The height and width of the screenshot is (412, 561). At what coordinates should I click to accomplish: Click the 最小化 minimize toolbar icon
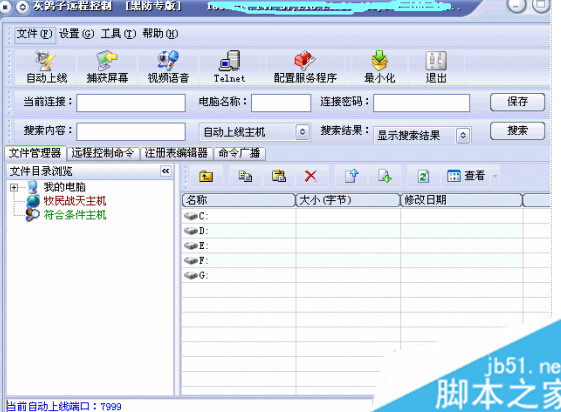click(x=379, y=67)
